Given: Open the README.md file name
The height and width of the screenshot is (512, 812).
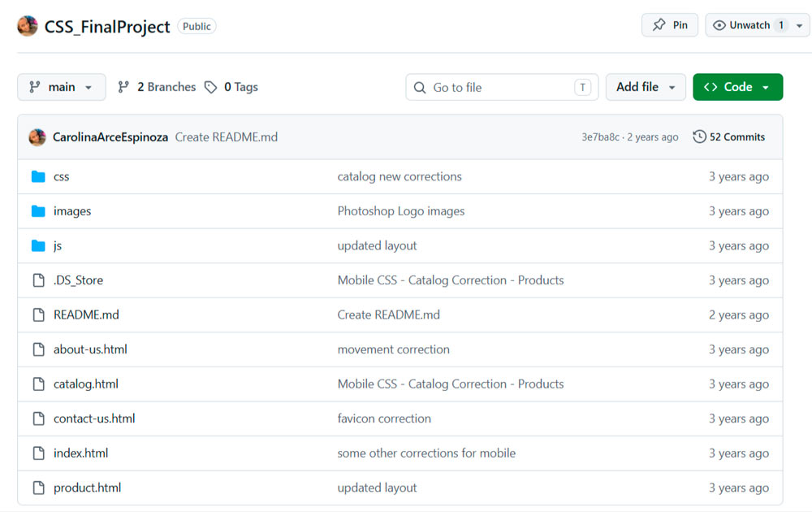Looking at the screenshot, I should [86, 315].
